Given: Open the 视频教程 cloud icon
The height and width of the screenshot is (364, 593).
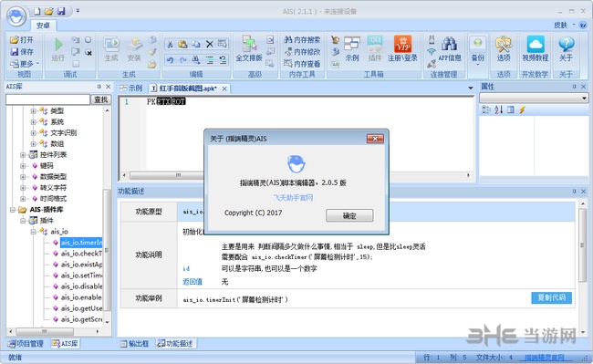Looking at the screenshot, I should click(536, 49).
